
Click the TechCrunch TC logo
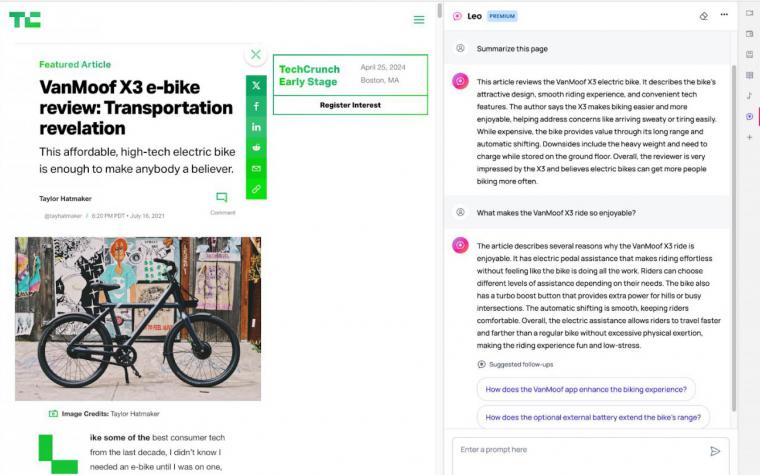[25, 20]
